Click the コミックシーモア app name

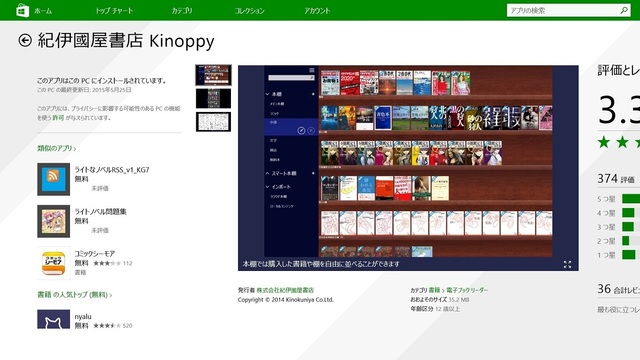95,253
